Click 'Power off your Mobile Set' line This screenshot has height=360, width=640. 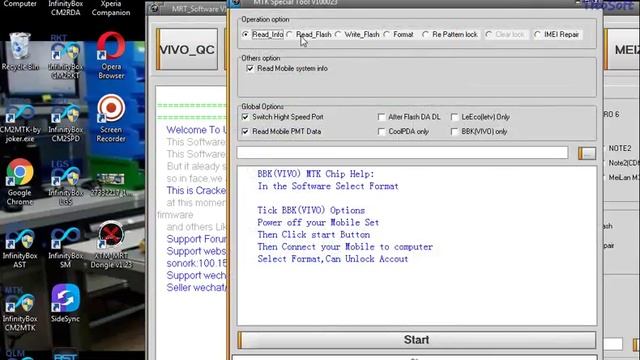coord(318,222)
